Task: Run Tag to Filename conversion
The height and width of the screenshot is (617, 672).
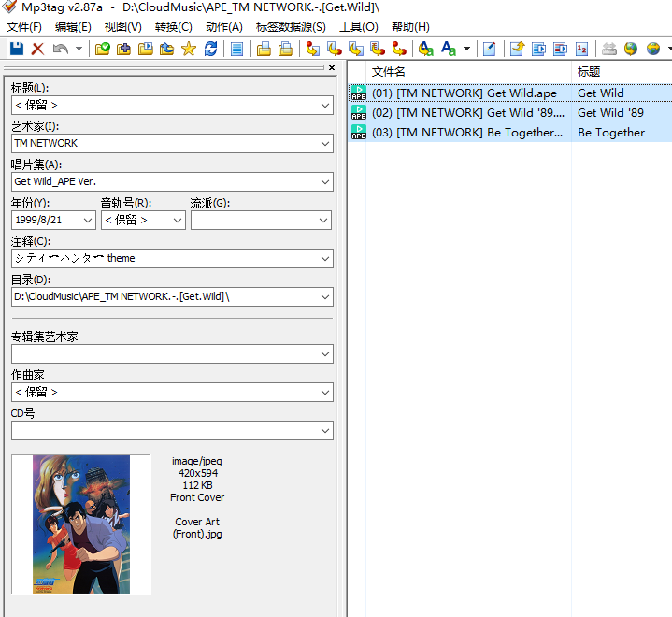Action: tap(312, 49)
